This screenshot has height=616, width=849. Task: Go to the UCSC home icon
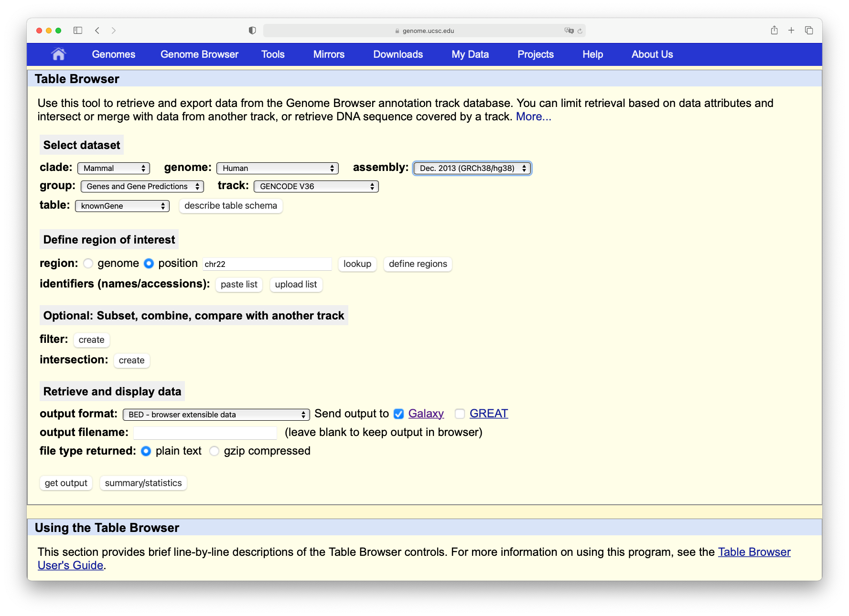pyautogui.click(x=58, y=54)
